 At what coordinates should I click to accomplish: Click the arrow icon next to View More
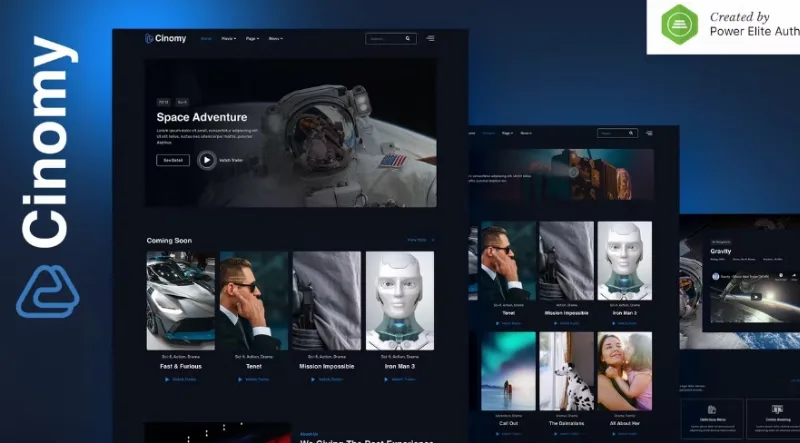pos(433,240)
